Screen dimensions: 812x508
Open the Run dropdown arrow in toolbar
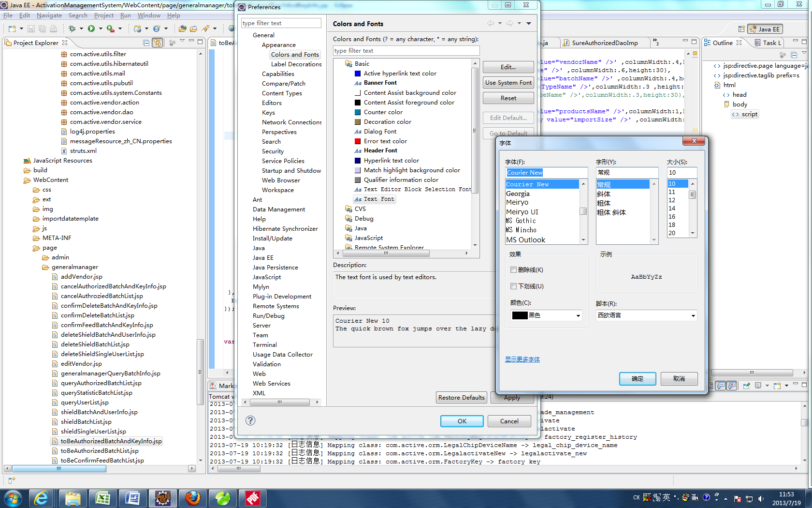pos(101,29)
